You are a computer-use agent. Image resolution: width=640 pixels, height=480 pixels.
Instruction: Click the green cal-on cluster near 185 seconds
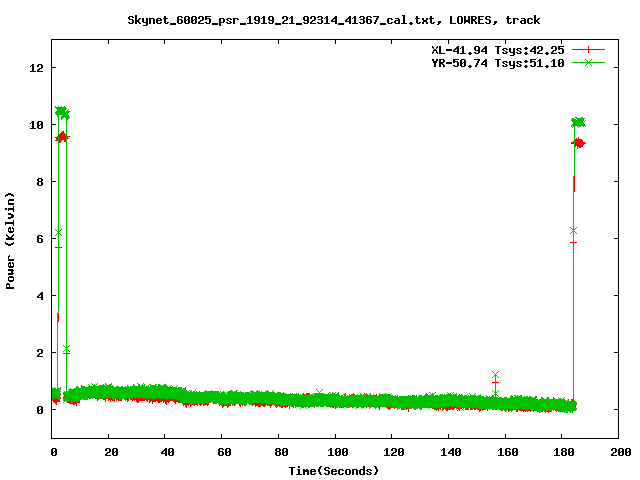[x=578, y=122]
